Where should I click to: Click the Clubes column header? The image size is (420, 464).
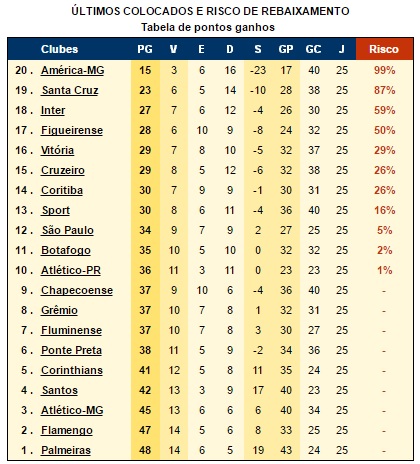click(x=59, y=49)
